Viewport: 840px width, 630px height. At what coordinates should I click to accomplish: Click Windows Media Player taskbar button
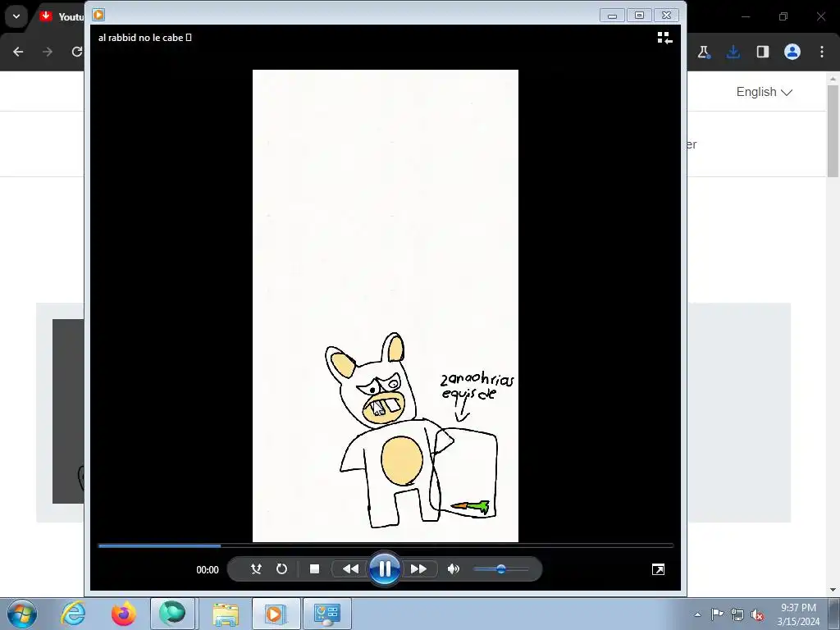[276, 614]
